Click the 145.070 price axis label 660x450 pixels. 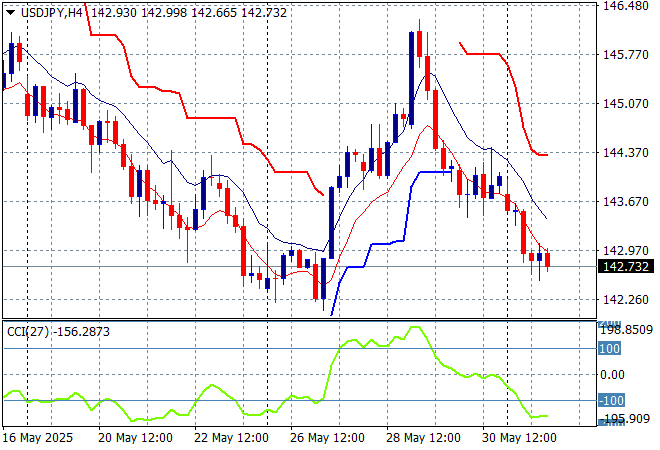click(x=627, y=104)
